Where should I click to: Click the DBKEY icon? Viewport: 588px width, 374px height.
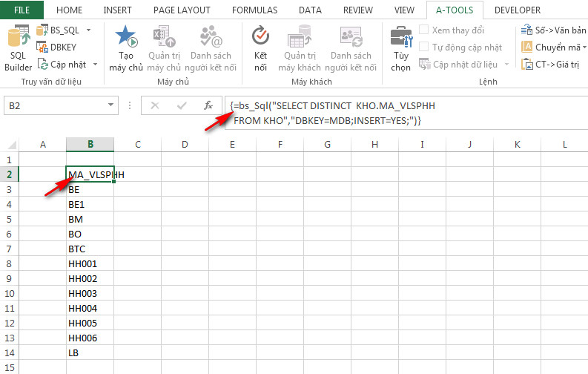(42, 47)
